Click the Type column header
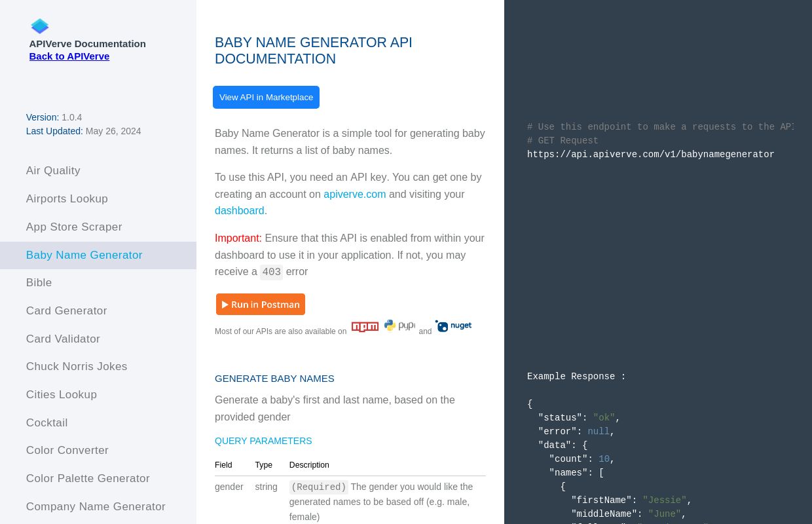The image size is (812, 524). (x=263, y=465)
